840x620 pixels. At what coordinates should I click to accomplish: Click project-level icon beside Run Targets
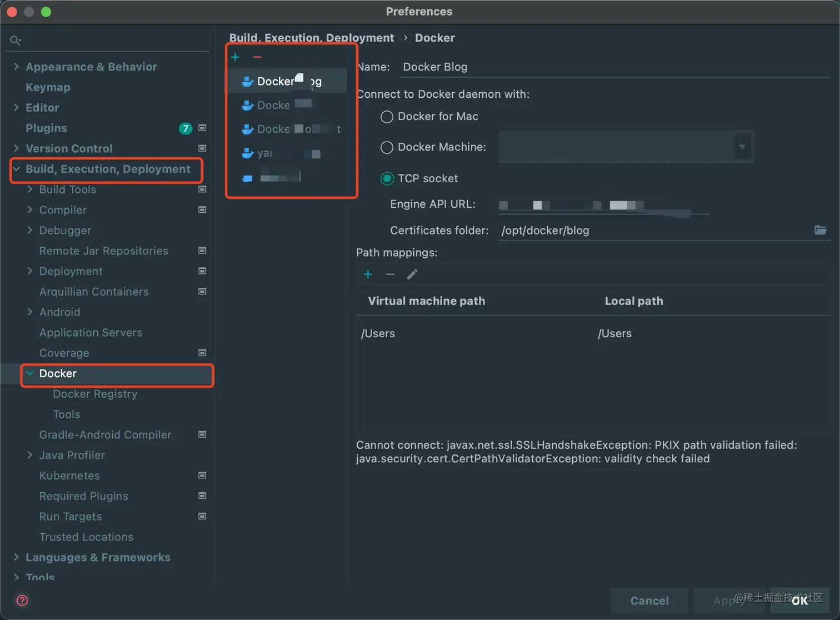tap(202, 517)
